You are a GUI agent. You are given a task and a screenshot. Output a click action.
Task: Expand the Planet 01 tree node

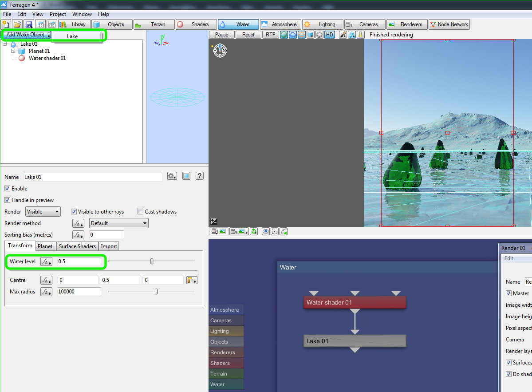pos(13,51)
